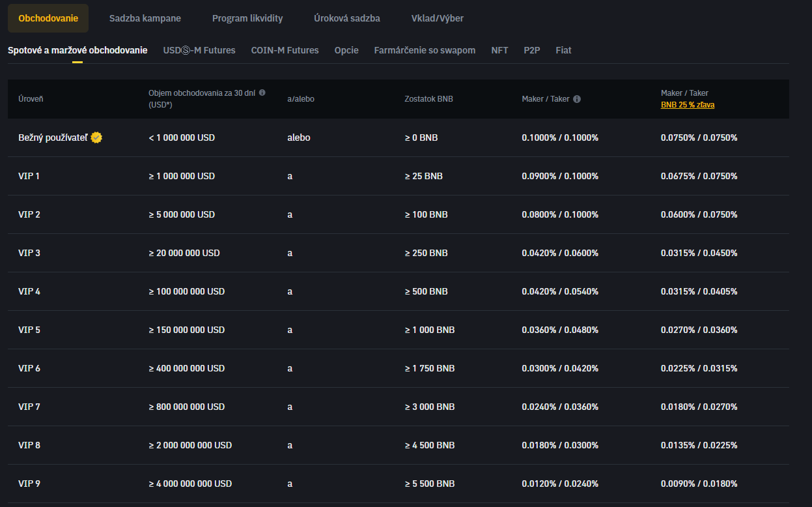Image resolution: width=812 pixels, height=507 pixels.
Task: Open the COIN-M Futures sub-tab
Action: [285, 50]
